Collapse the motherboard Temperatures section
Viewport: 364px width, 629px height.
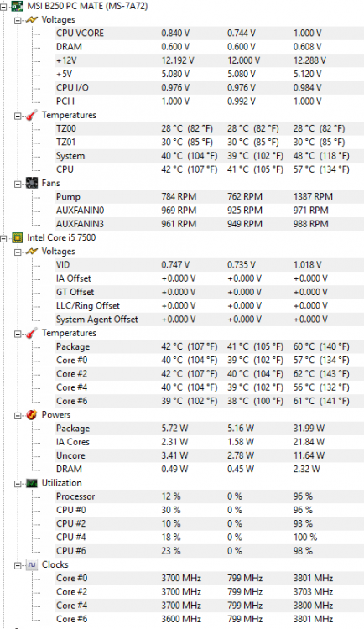[18, 117]
